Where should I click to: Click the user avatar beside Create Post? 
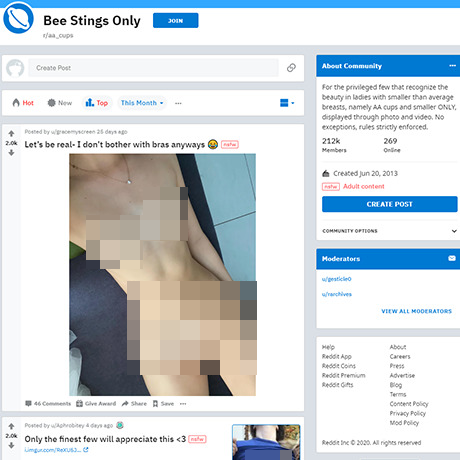[x=15, y=68]
